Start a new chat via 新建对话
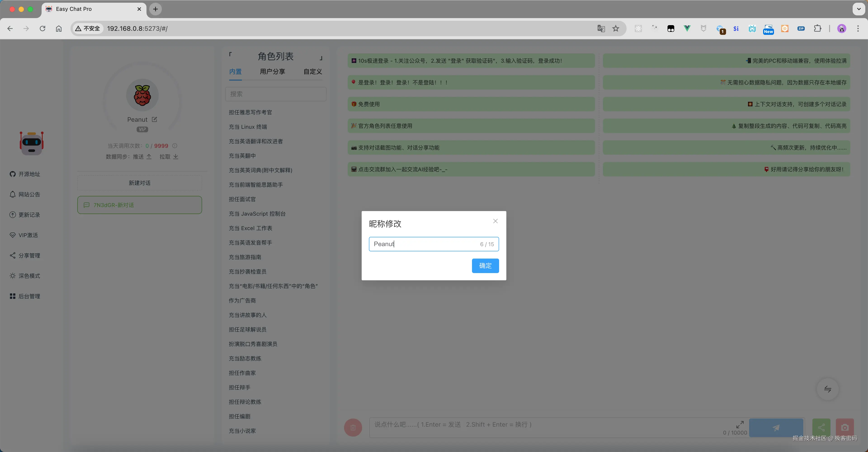The height and width of the screenshot is (452, 868). 139,183
